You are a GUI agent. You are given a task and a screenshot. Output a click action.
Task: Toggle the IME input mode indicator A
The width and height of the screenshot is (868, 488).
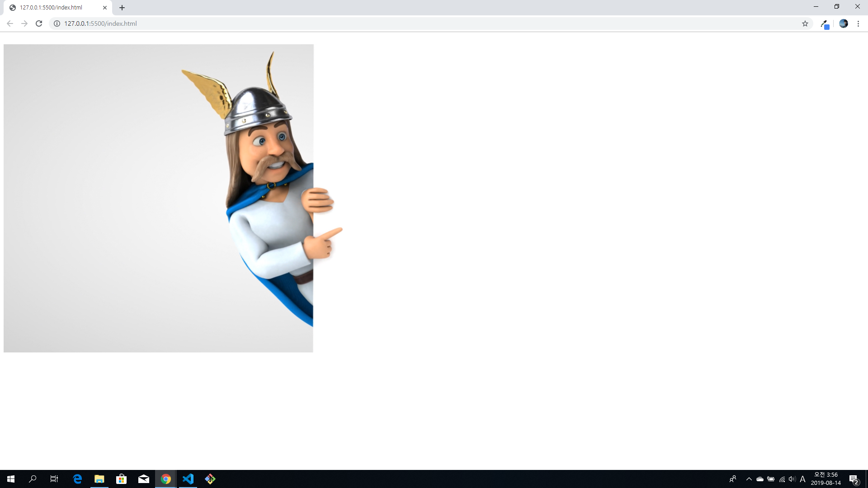(x=802, y=479)
